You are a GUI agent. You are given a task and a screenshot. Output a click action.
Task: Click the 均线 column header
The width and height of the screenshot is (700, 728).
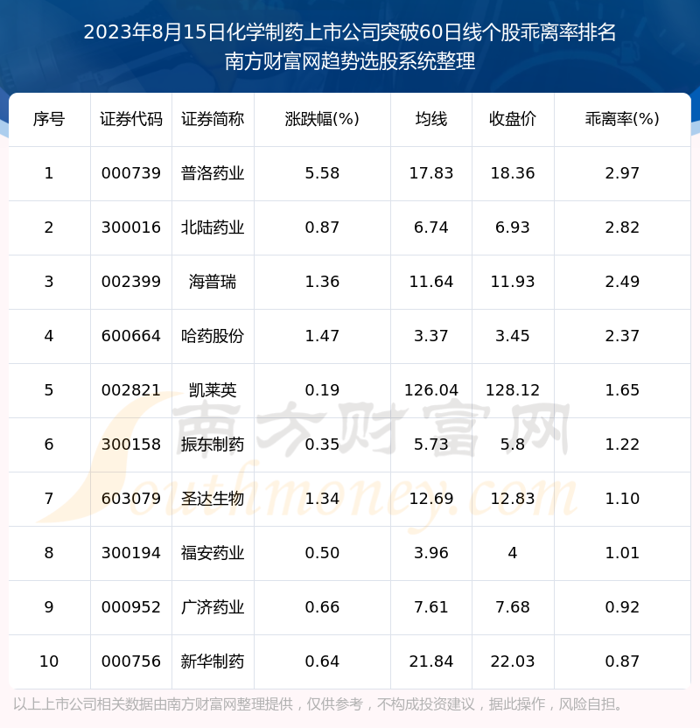coord(431,119)
